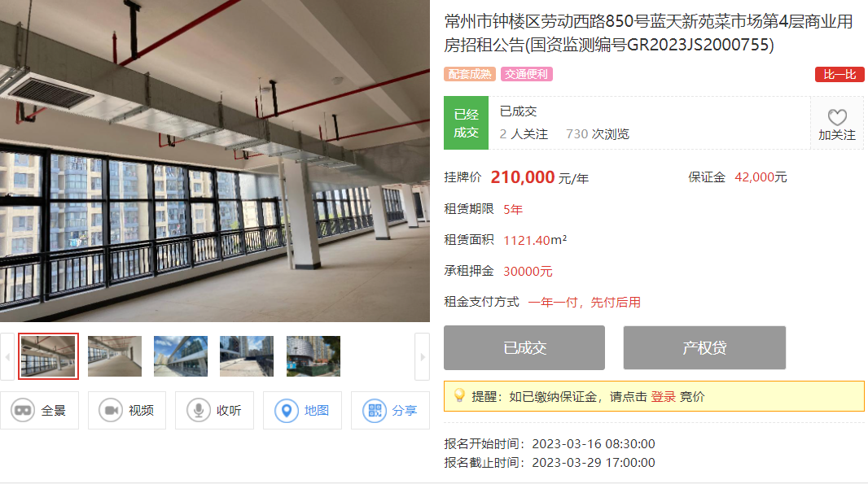Screen dimensions: 868x484
Task: Click the 比一比 compare badge
Action: pos(840,74)
